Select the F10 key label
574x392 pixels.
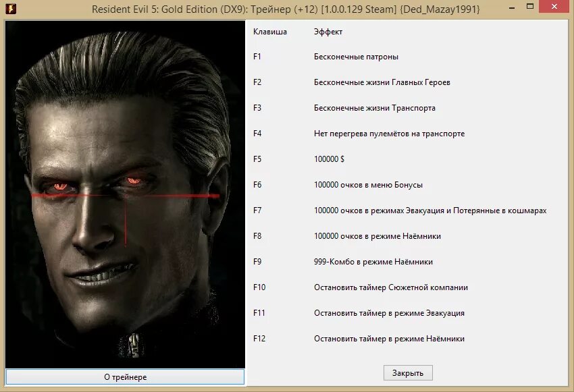259,287
